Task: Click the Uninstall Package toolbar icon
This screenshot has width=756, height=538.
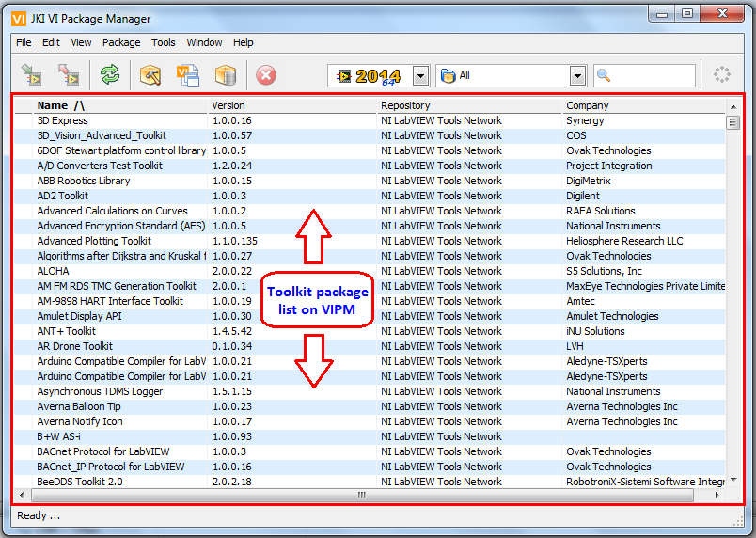Action: tap(69, 75)
